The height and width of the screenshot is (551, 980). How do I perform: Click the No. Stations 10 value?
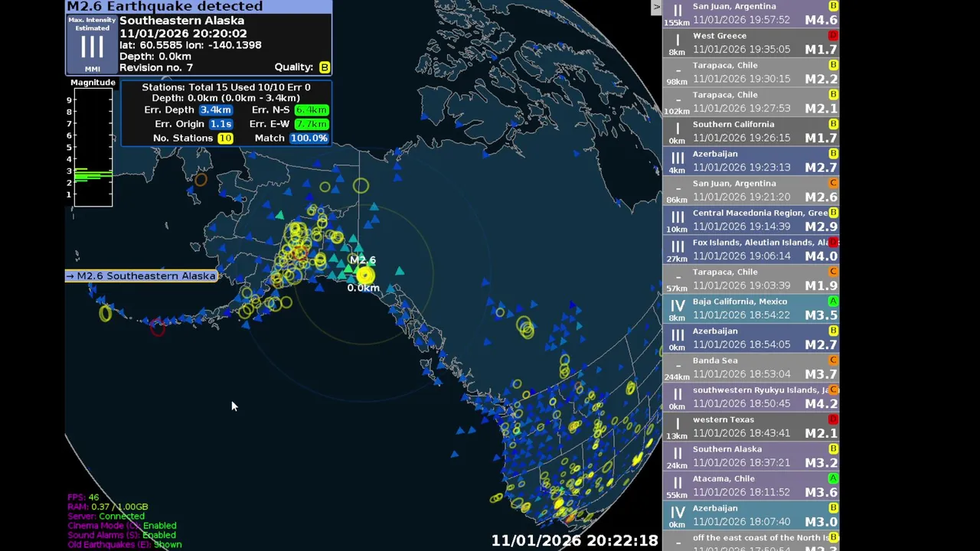point(225,139)
